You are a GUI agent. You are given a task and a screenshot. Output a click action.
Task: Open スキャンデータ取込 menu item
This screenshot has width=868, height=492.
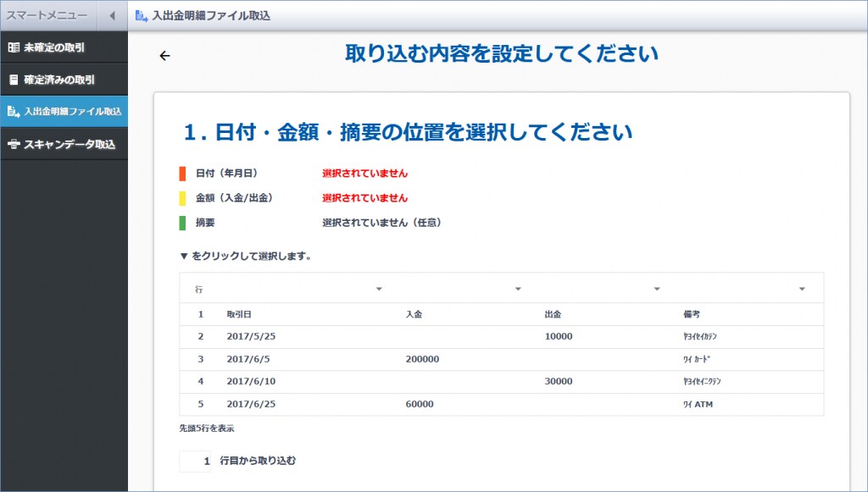pyautogui.click(x=64, y=144)
